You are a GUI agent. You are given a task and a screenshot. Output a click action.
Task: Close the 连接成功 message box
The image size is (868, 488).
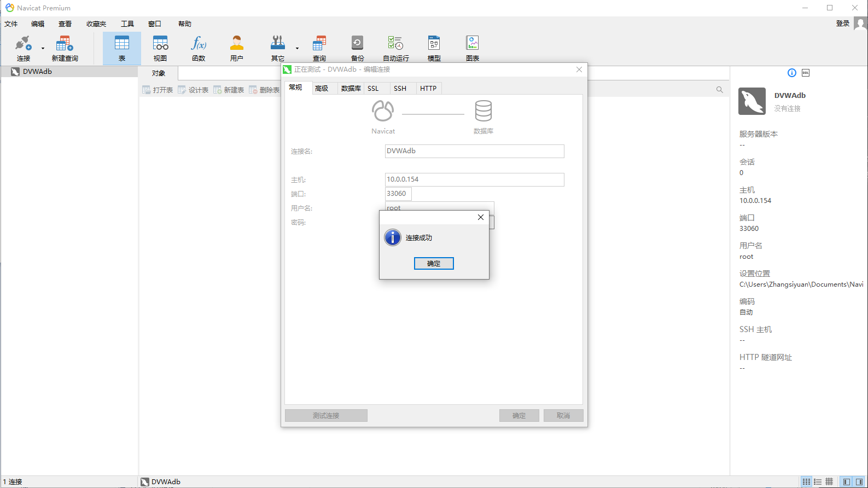point(480,217)
